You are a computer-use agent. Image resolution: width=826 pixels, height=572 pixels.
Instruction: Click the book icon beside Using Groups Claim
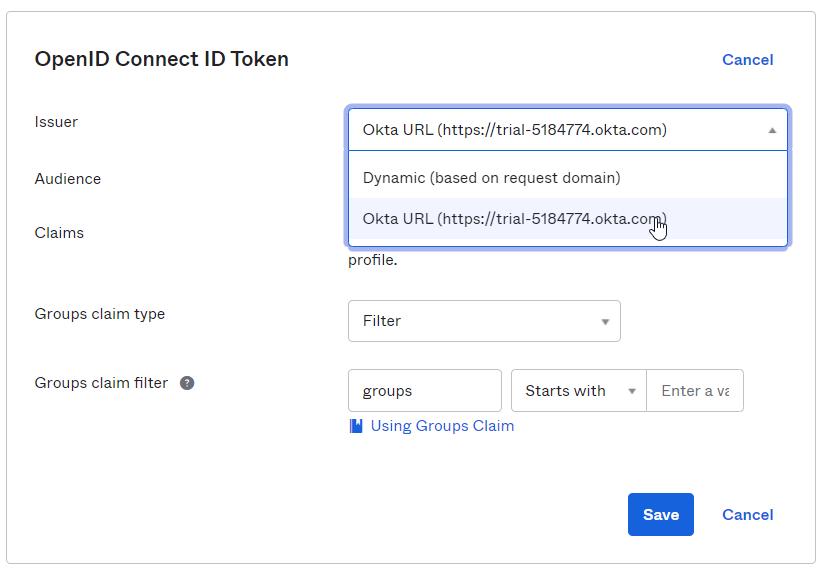pyautogui.click(x=356, y=426)
